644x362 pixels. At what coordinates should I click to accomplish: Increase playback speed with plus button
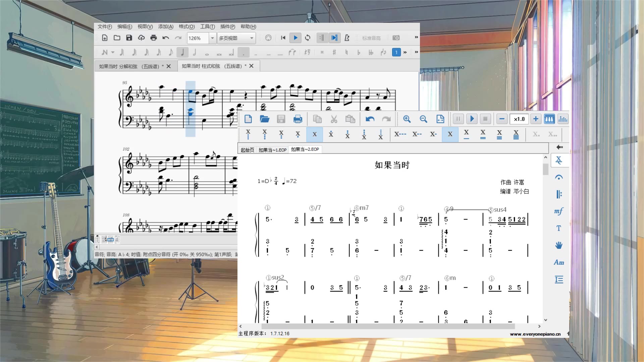[x=536, y=119]
